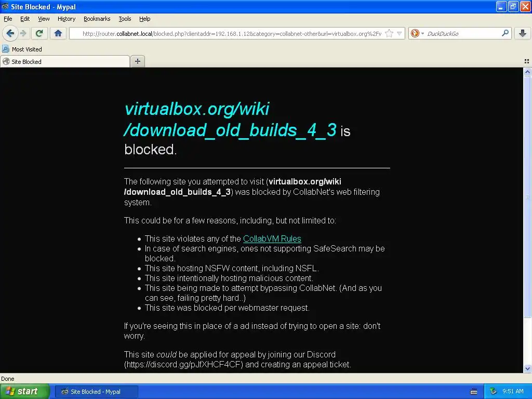Open the View menu
The image size is (532, 399).
(x=44, y=19)
